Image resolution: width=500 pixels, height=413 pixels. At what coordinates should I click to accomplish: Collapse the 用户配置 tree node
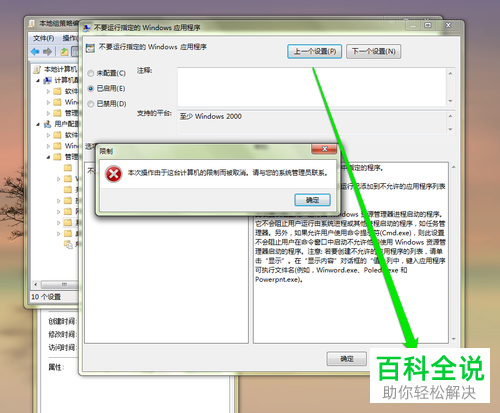38,124
